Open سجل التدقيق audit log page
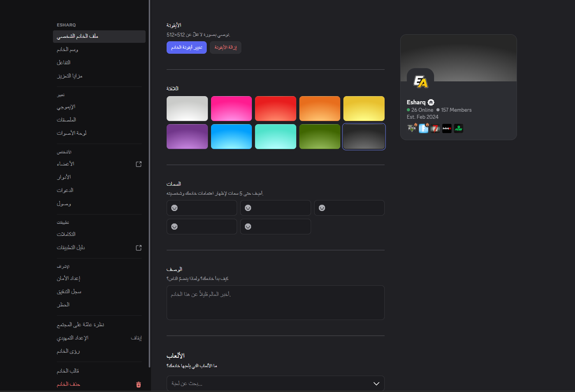 pyautogui.click(x=99, y=292)
